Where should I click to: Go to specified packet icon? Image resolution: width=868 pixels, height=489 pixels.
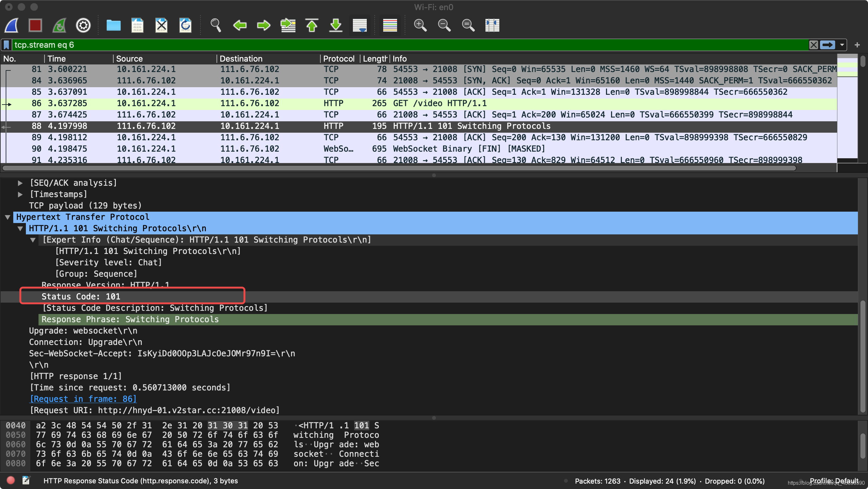[288, 25]
